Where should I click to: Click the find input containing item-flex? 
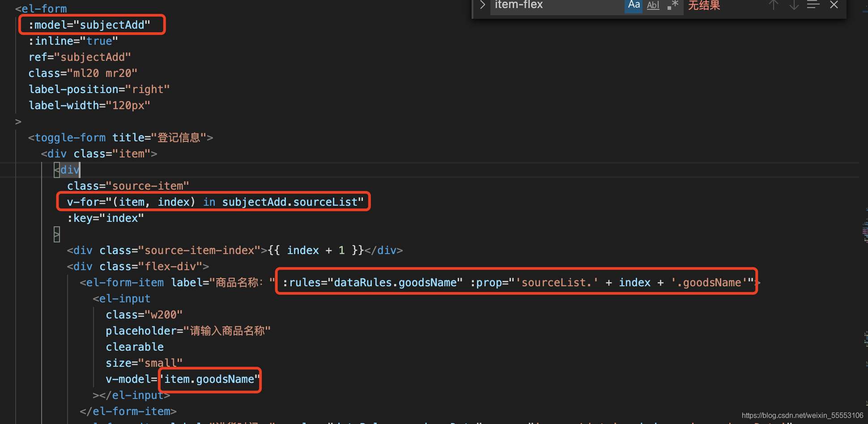tap(557, 5)
